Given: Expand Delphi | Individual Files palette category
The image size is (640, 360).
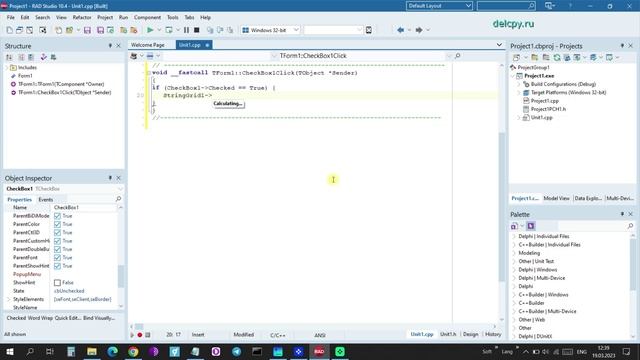Looking at the screenshot, I should pyautogui.click(x=514, y=236).
